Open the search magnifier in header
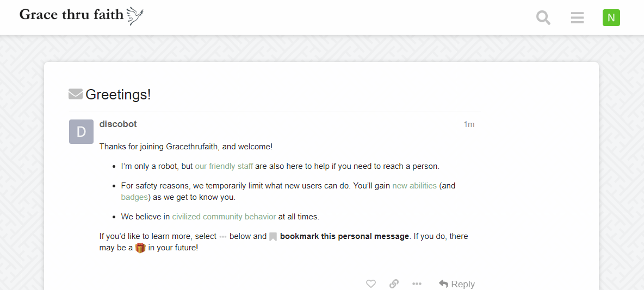Viewport: 644px width, 290px height. [543, 17]
